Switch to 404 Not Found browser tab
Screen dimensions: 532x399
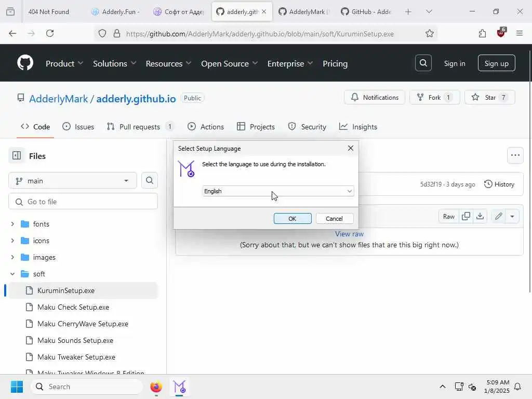pos(48,11)
